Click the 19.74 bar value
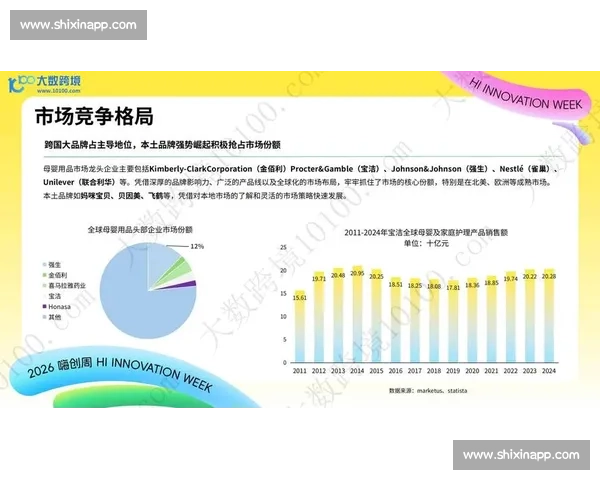 pyautogui.click(x=510, y=279)
